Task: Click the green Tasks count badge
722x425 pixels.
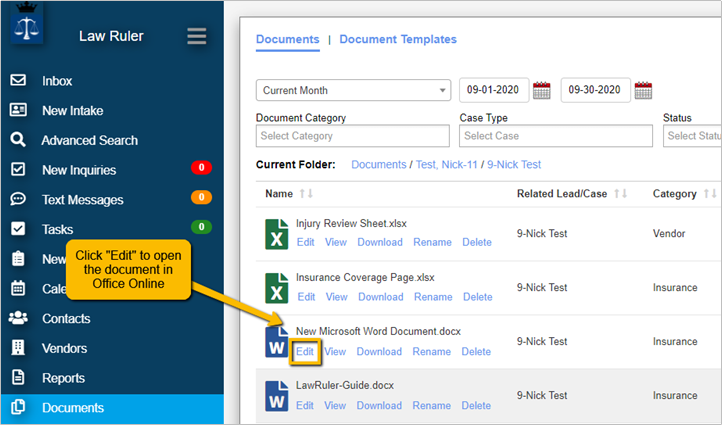Action: [202, 227]
